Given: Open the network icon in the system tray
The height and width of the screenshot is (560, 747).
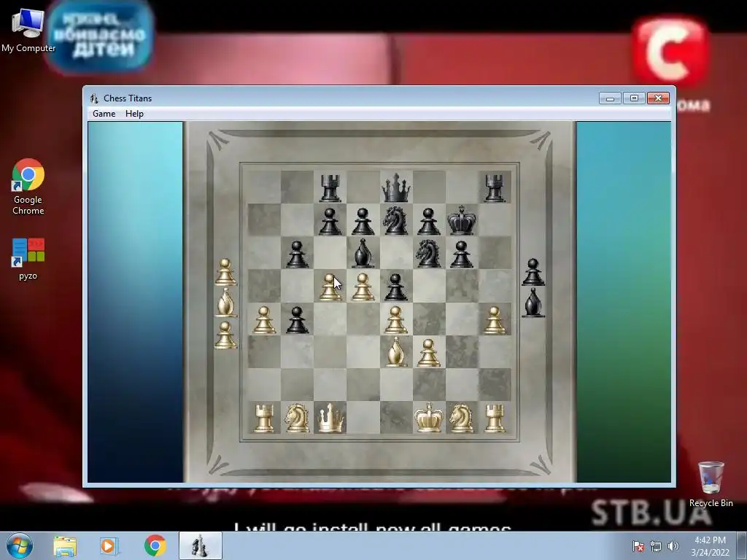Looking at the screenshot, I should 656,546.
